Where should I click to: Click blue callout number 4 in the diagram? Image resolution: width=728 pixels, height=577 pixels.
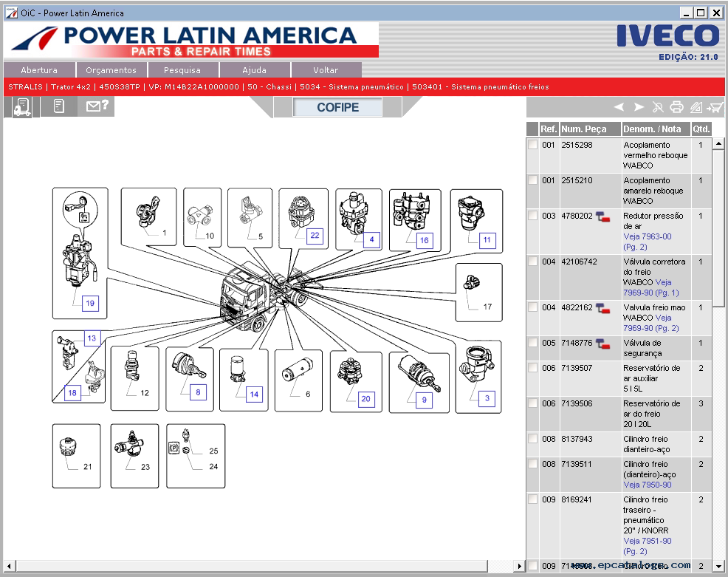click(371, 239)
